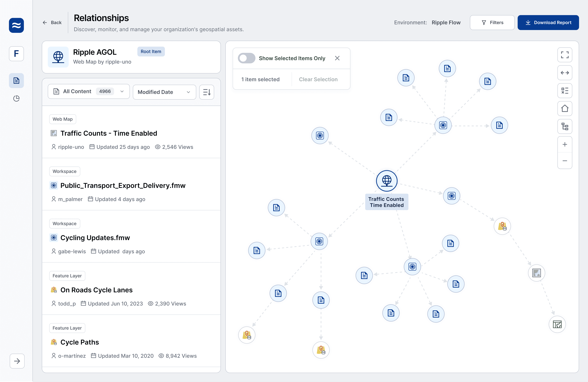Click the o-martínez owner name
588x382 pixels.
[x=72, y=356]
